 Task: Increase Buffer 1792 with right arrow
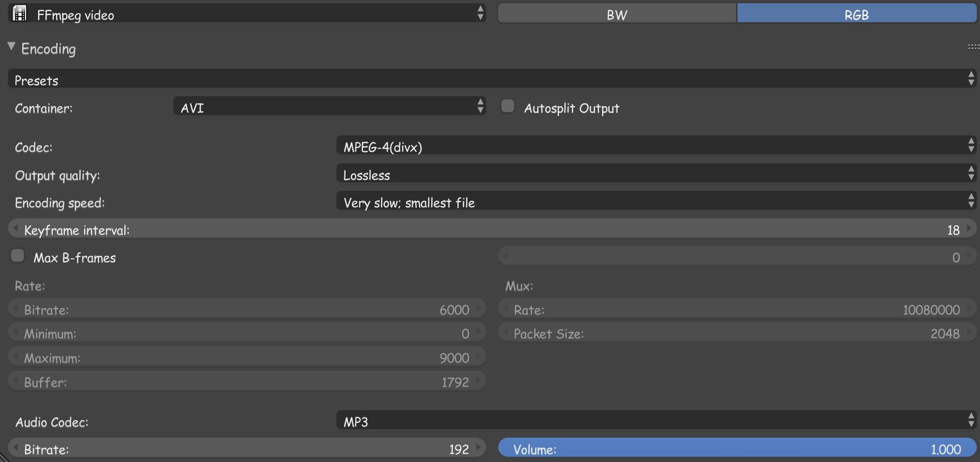(479, 381)
